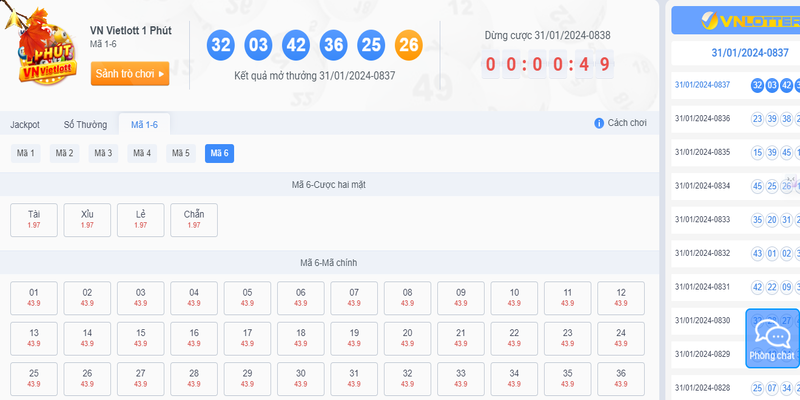Switch to the Jackpot tab
The height and width of the screenshot is (400, 800).
[x=25, y=124]
